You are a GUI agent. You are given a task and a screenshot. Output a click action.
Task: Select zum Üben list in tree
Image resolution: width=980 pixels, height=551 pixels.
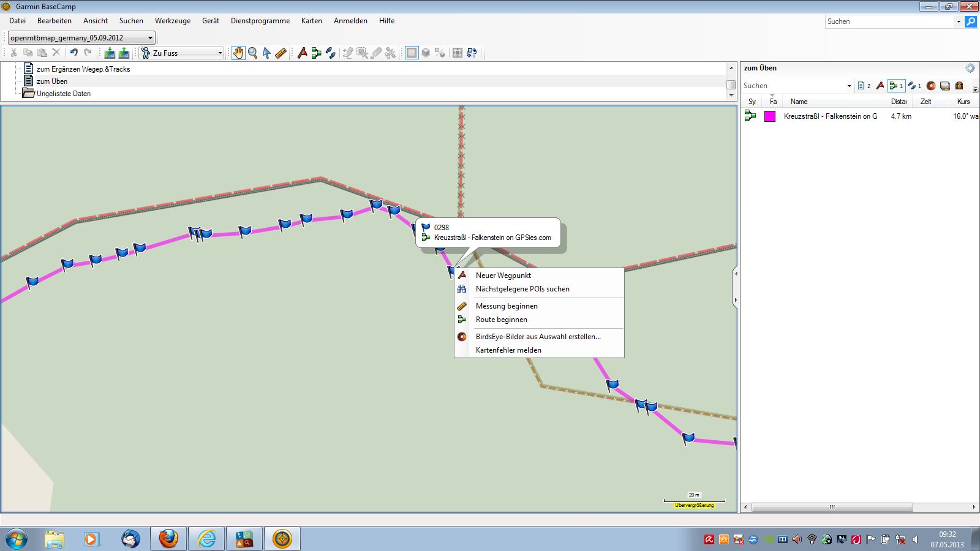tap(52, 81)
